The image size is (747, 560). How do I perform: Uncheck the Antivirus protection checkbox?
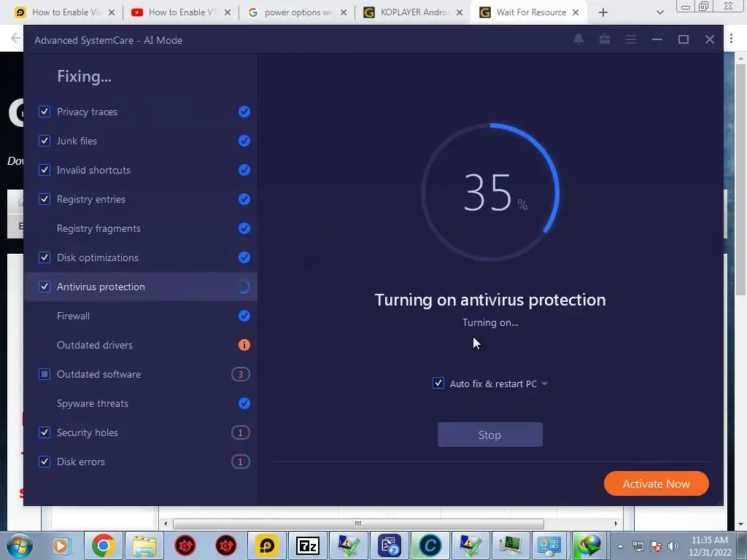point(44,287)
